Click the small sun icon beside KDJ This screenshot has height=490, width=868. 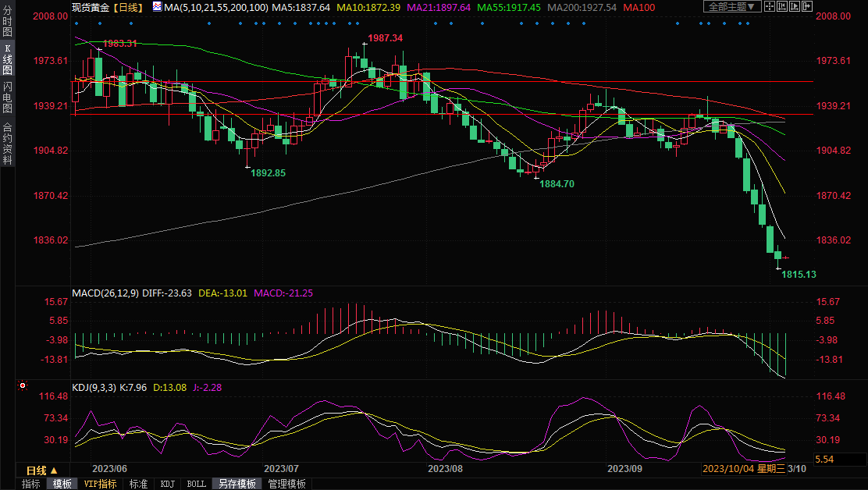point(23,385)
